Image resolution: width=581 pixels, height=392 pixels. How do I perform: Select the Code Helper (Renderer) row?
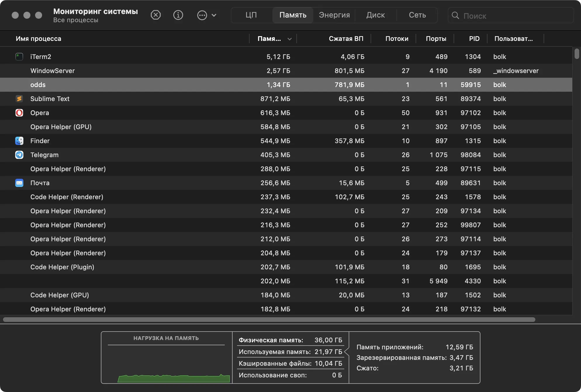tap(286, 197)
